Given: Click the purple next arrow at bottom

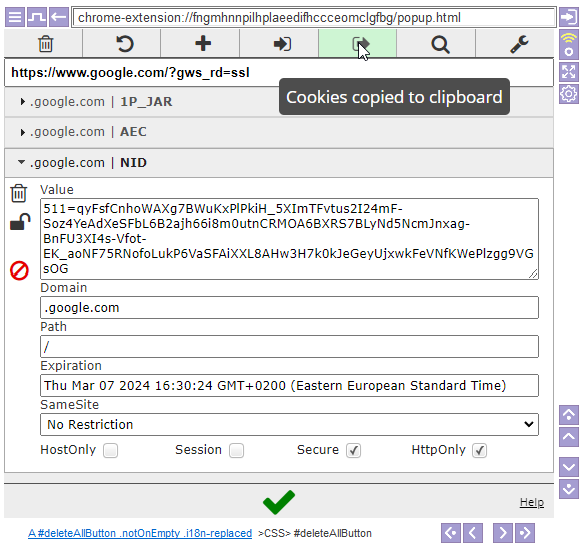Looking at the screenshot, I should click(x=503, y=533).
